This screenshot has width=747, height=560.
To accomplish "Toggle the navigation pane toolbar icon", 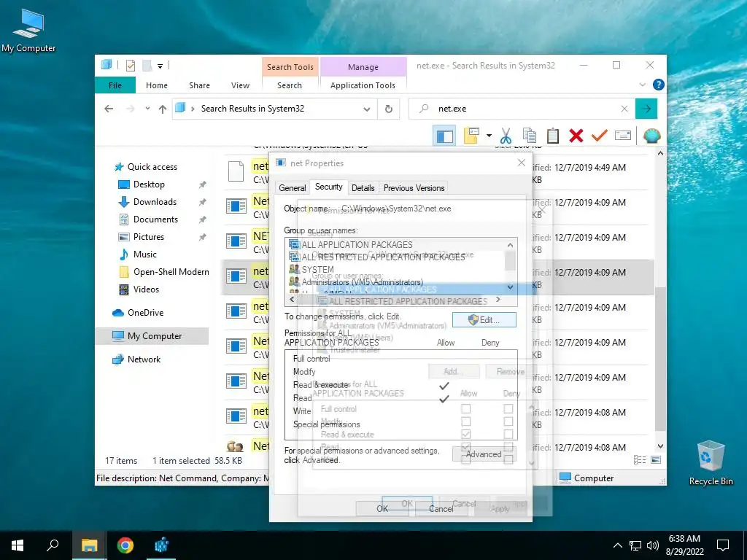I will tap(444, 136).
